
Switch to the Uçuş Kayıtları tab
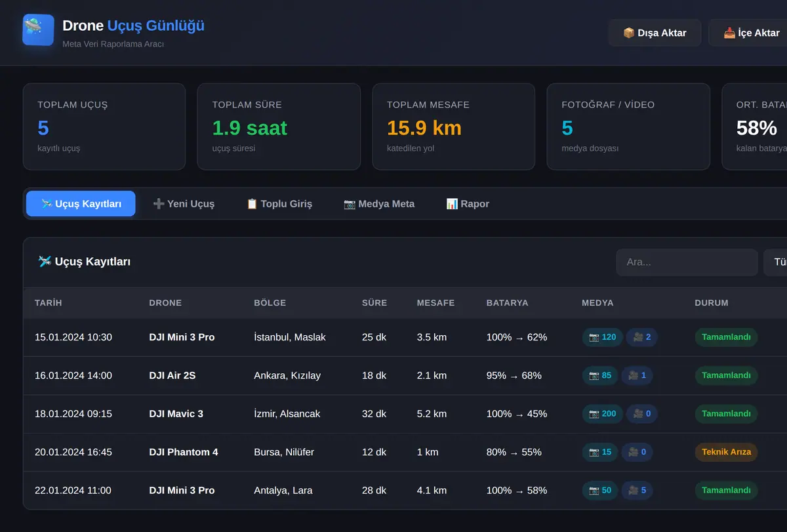coord(81,203)
